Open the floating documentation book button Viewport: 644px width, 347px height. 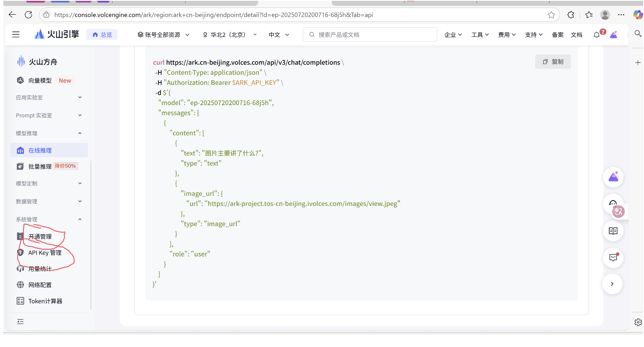click(x=613, y=231)
